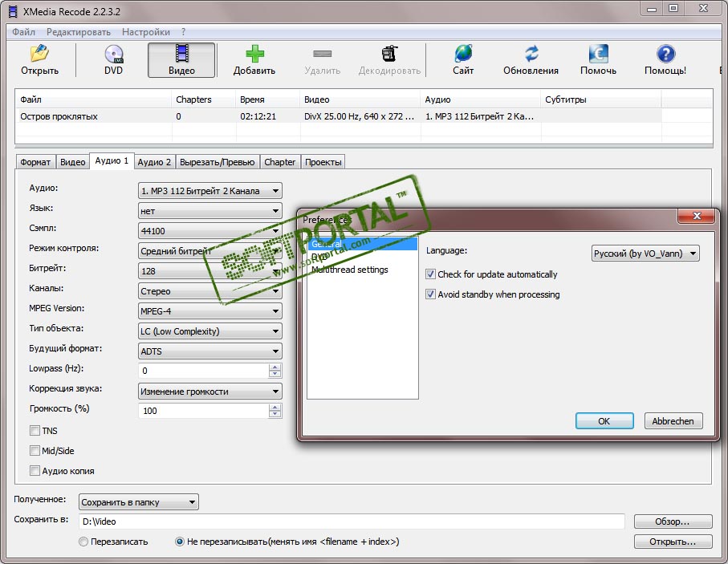Switch to the Проекты tab

click(323, 162)
